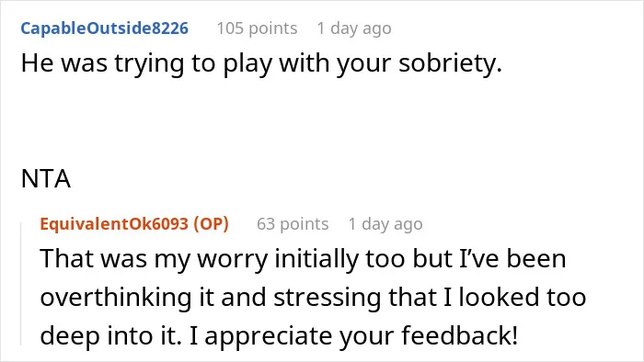Click 'He was trying to play' comment text
644x362 pixels.
[261, 64]
